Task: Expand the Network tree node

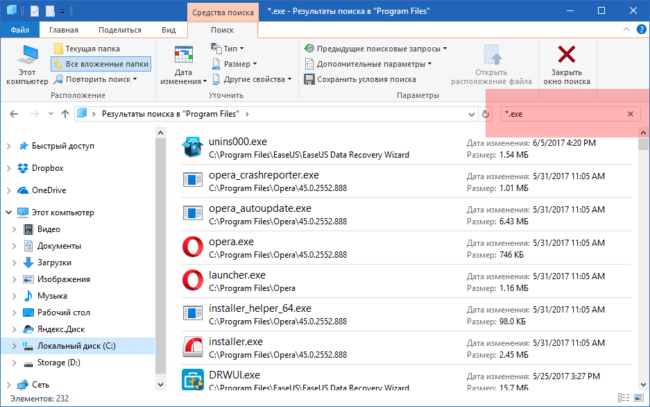Action: 9,385
